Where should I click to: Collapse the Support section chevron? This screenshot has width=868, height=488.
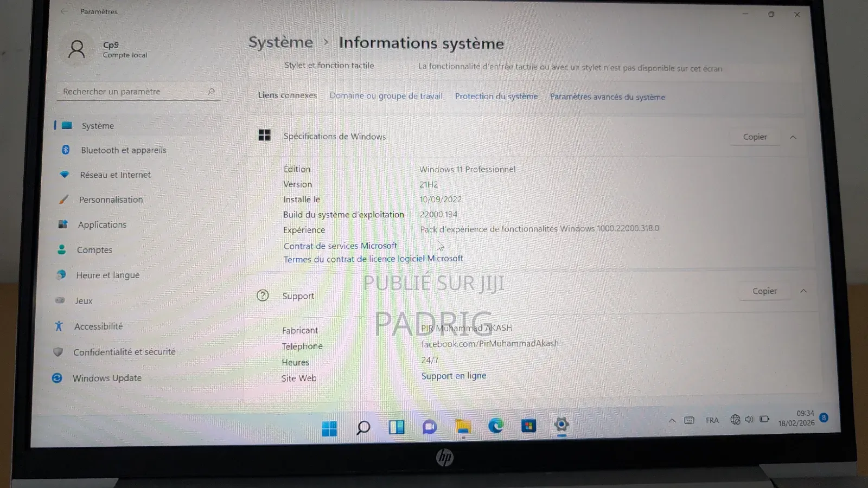coord(803,291)
